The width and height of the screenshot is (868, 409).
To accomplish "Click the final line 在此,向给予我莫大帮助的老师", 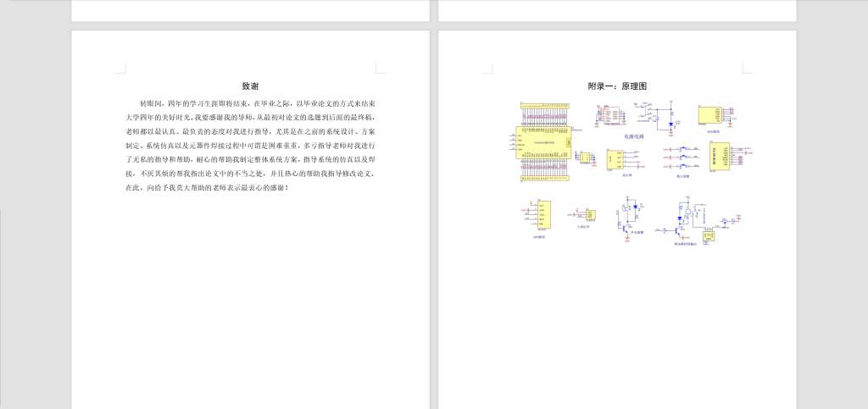I will point(207,188).
